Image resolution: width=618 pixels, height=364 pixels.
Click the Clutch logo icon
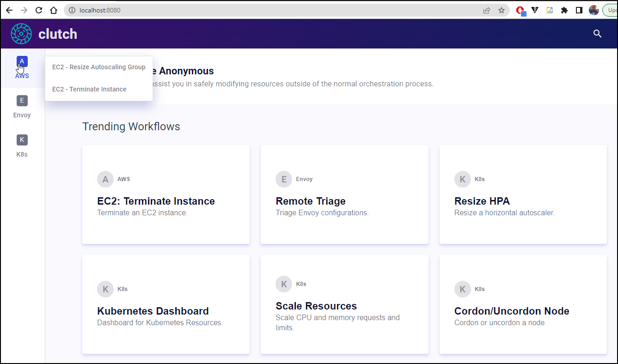point(21,34)
